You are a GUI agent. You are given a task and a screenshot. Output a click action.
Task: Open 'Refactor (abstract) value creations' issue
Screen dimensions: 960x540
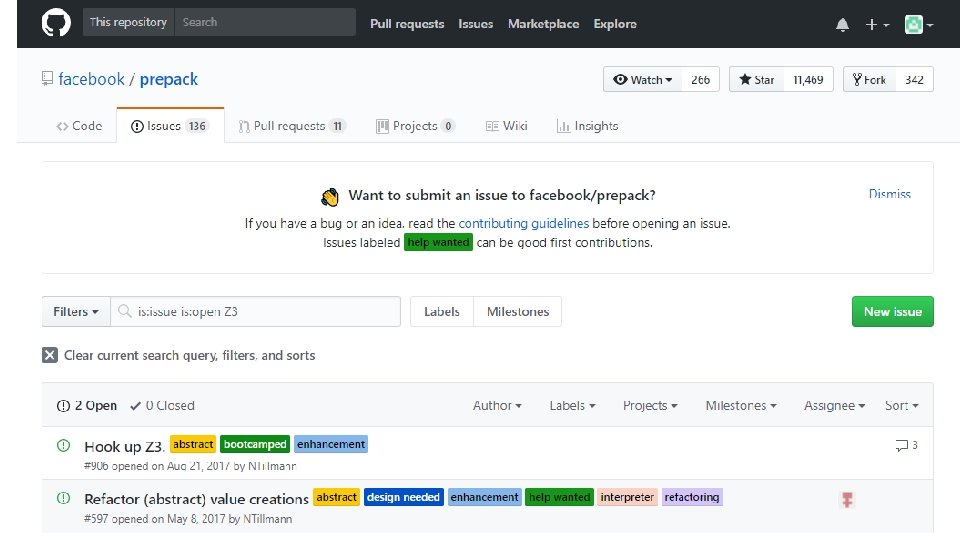[x=197, y=499]
